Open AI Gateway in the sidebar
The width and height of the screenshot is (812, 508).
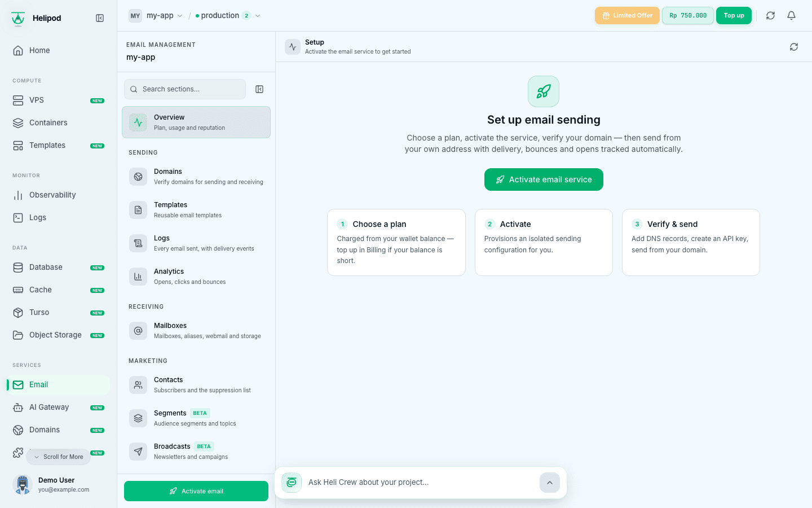point(59,408)
